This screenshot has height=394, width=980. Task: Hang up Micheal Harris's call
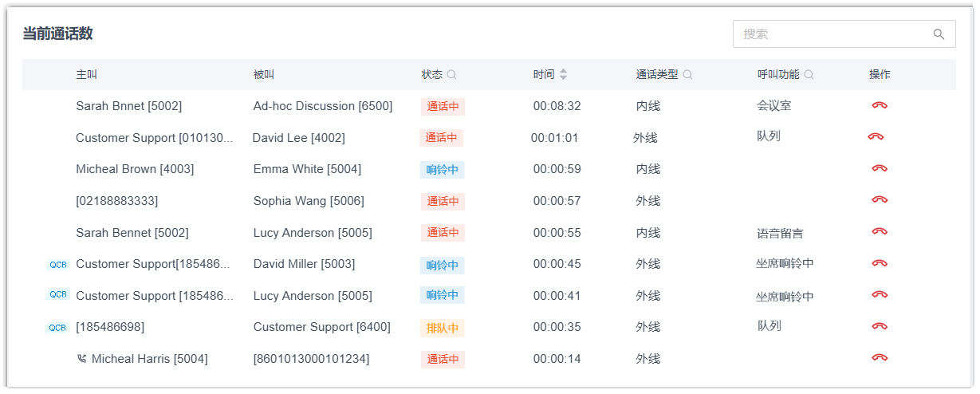coord(880,358)
